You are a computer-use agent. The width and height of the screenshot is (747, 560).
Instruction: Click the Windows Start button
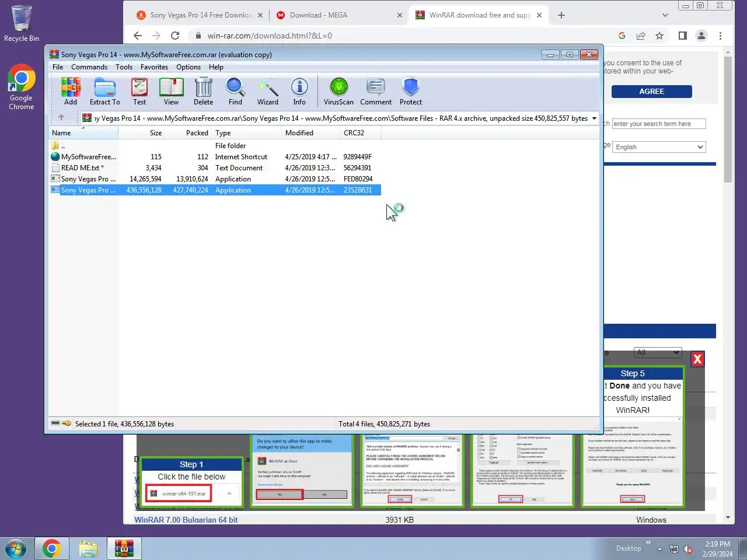pyautogui.click(x=16, y=548)
